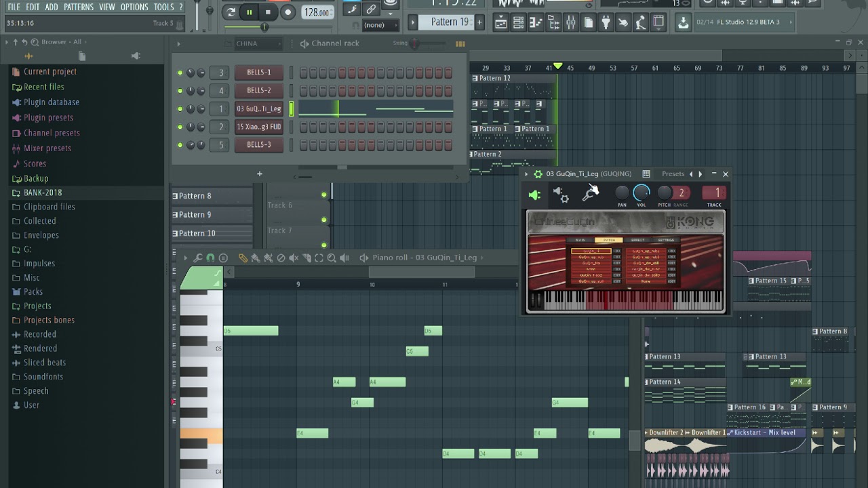Click the BELLS-1 channel button

click(x=259, y=73)
